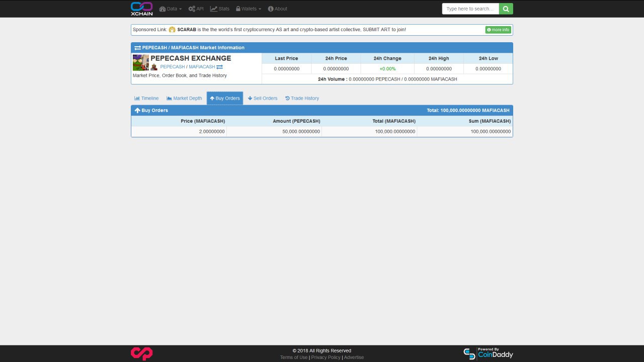This screenshot has height=362, width=644.
Task: Click the SCARAB beetle icon
Action: pyautogui.click(x=172, y=30)
